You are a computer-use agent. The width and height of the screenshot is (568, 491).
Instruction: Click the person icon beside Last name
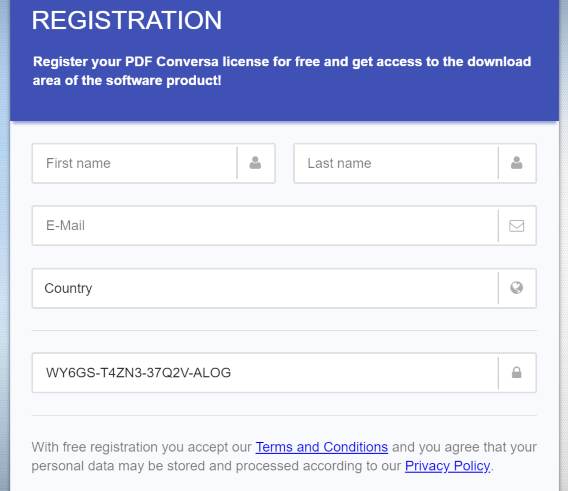pos(517,163)
